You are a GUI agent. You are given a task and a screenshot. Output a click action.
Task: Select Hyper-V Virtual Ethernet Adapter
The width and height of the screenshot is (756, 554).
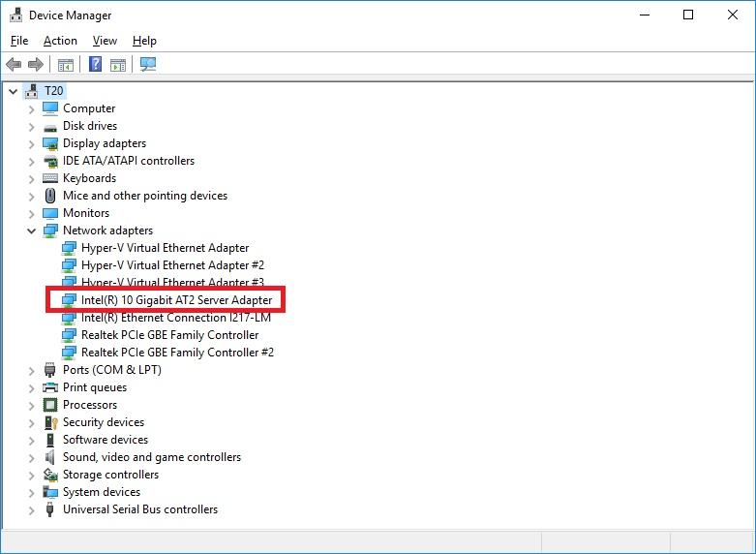click(165, 248)
